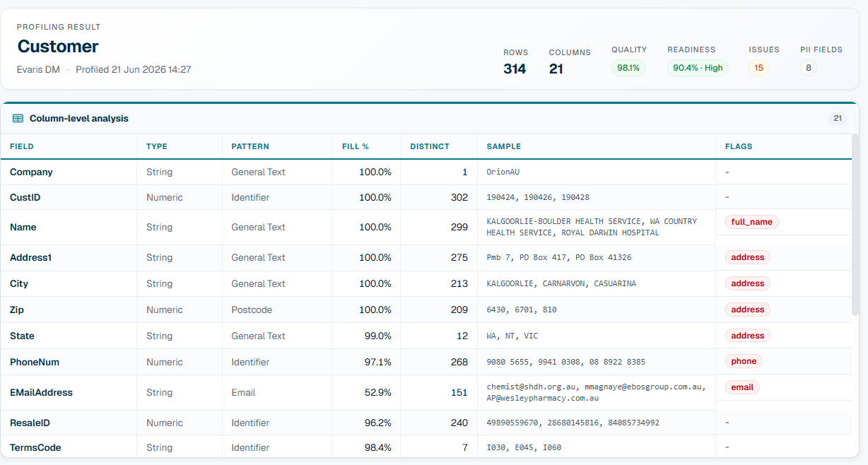
Task: Click the distinct count 299
Action: pyautogui.click(x=459, y=228)
